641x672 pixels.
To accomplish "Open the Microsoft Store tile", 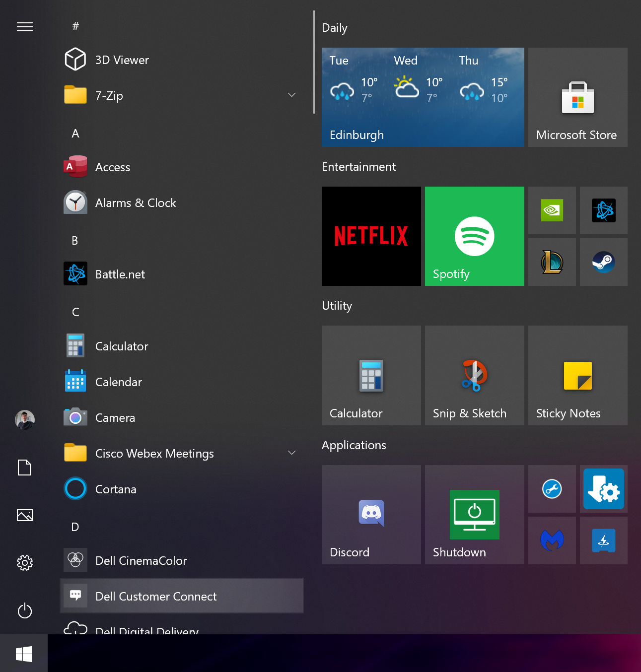I will [x=578, y=97].
